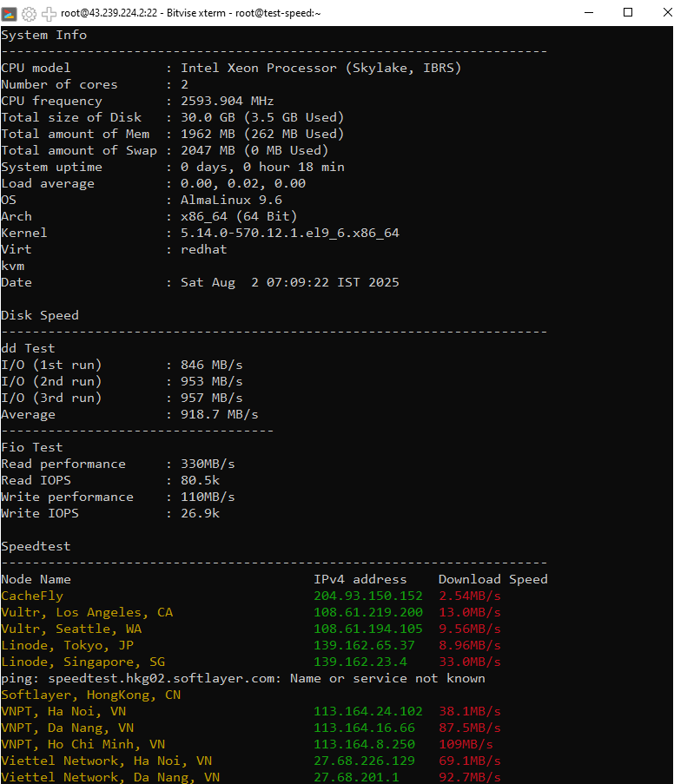Screen dimensions: 674x784
Task: Click the System Info heading
Action: point(43,35)
